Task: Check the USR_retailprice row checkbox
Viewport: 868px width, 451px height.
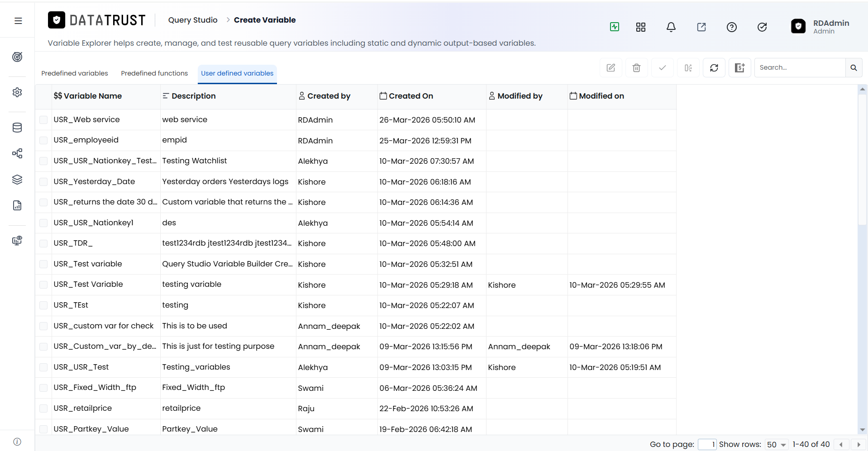Action: pyautogui.click(x=43, y=408)
